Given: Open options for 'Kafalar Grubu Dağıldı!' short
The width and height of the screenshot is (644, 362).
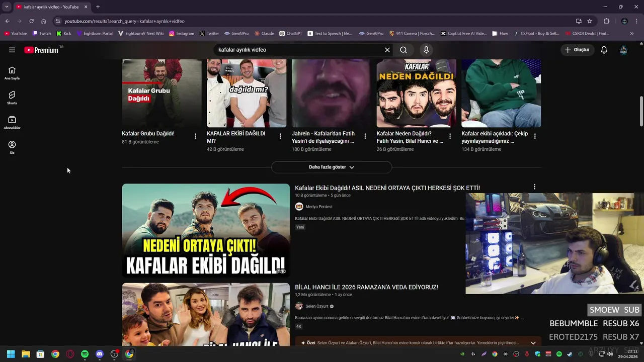Looking at the screenshot, I should (x=196, y=136).
